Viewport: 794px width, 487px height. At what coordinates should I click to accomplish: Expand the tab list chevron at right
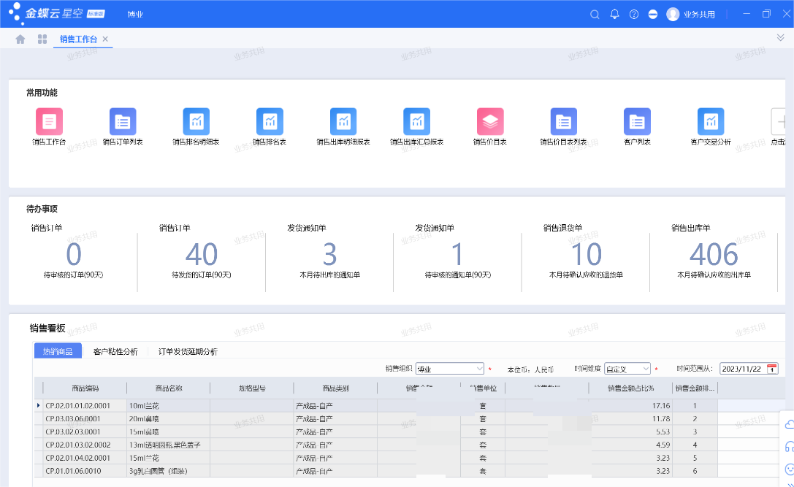click(x=780, y=37)
